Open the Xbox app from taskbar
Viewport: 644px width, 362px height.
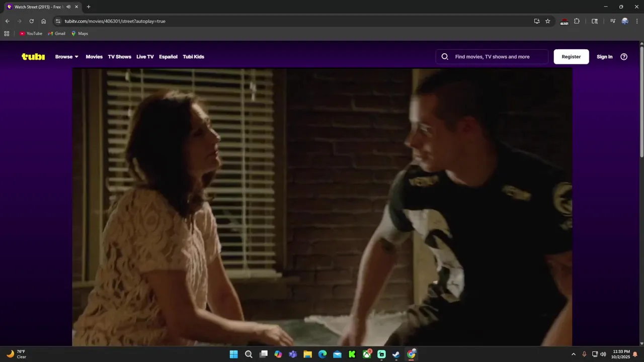(x=367, y=354)
